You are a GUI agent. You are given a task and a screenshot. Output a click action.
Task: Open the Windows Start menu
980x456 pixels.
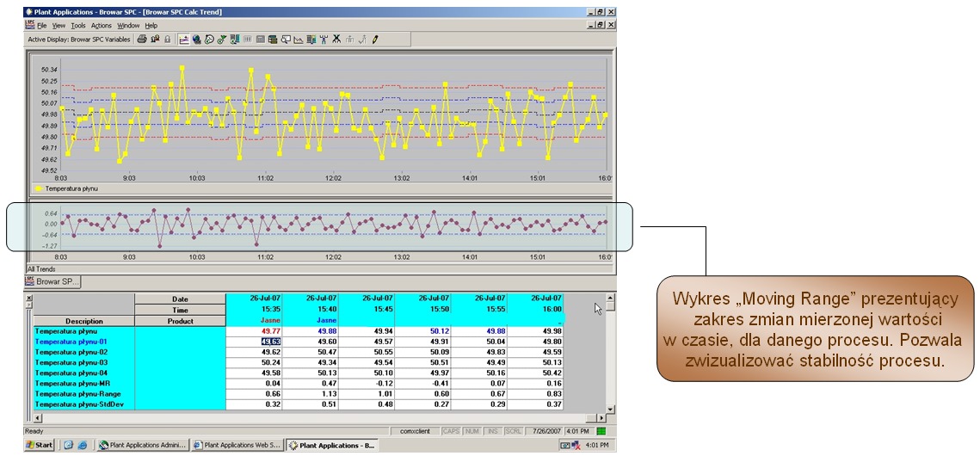(40, 446)
